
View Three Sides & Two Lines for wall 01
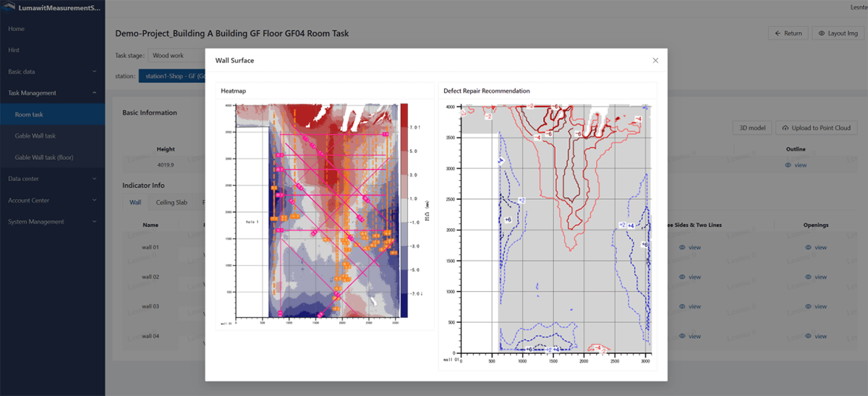click(x=689, y=248)
